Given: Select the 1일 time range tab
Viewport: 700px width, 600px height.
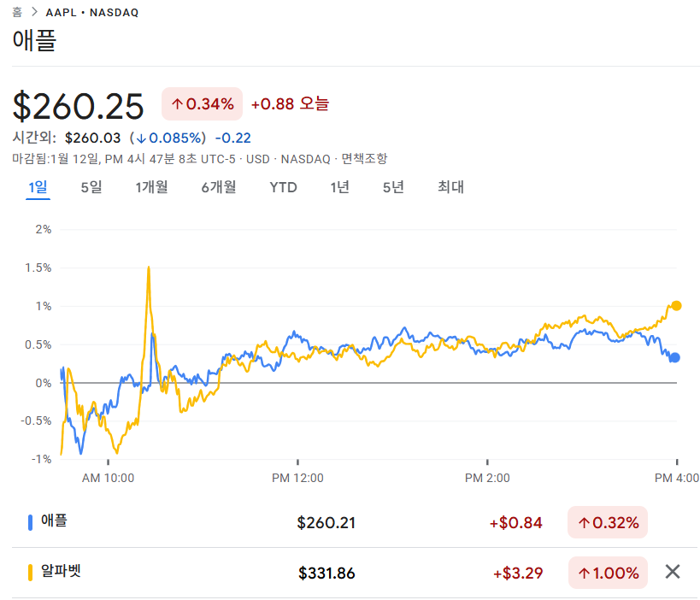Looking at the screenshot, I should coord(38,187).
